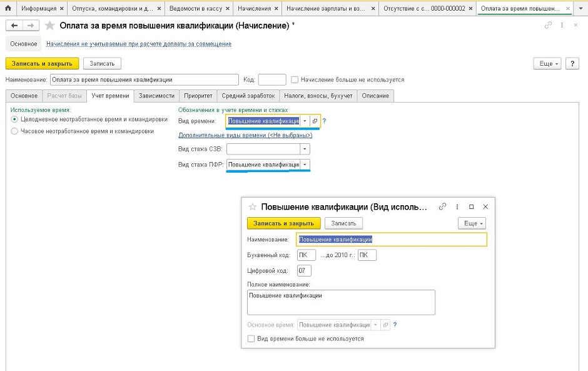Expand the Вид стажа ПФР dropdown
The image size is (588, 371).
[x=305, y=165]
